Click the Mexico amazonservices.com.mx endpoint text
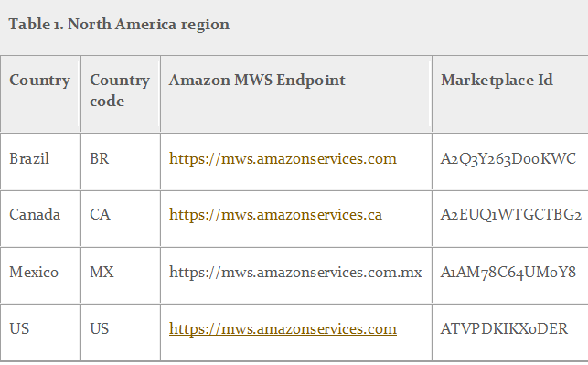The width and height of the screenshot is (588, 365). (x=295, y=272)
